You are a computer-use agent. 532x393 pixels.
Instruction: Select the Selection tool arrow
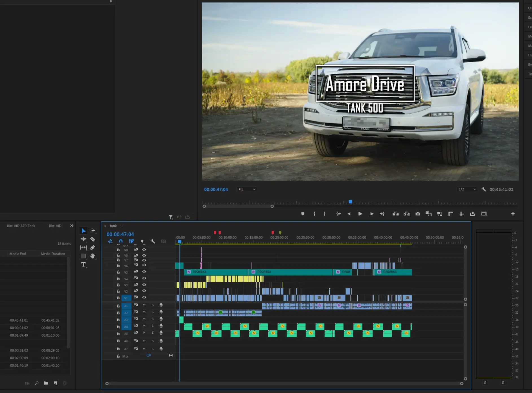[x=83, y=231]
